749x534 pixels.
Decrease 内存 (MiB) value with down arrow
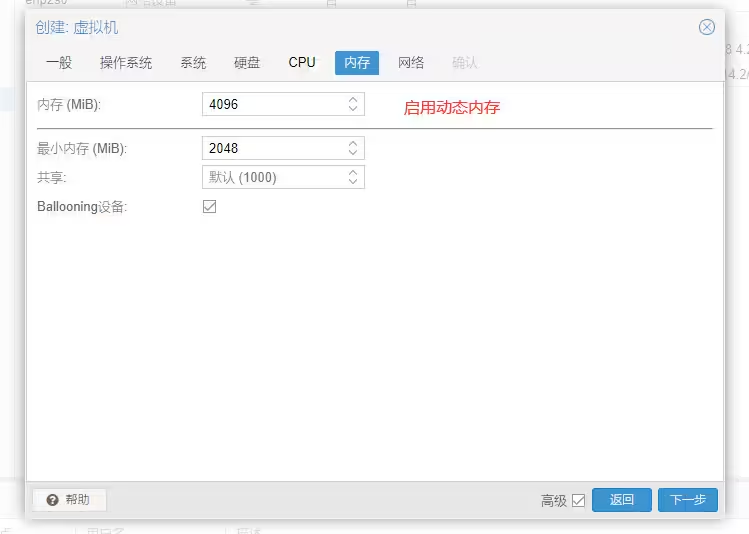[353, 109]
